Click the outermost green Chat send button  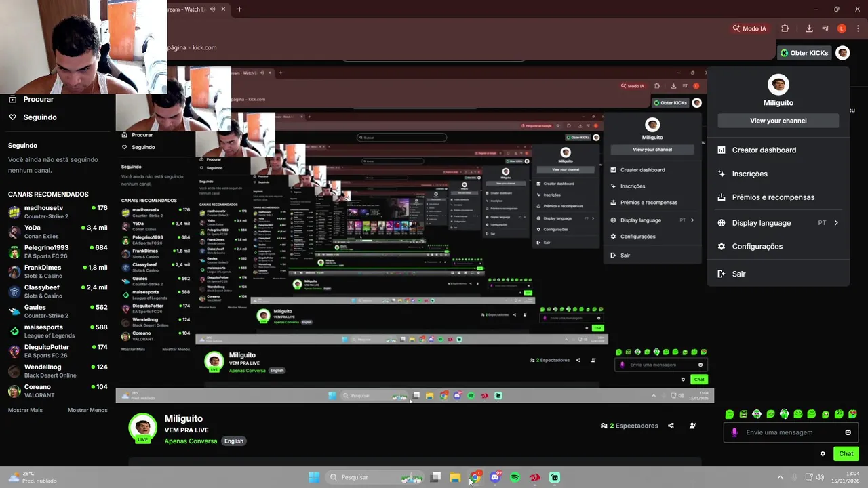(846, 454)
